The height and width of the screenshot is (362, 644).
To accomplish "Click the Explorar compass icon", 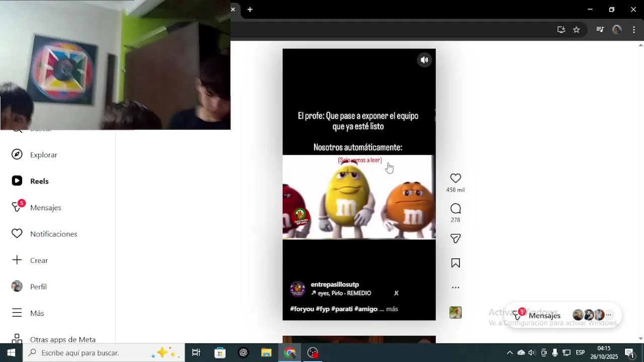I will point(17,154).
